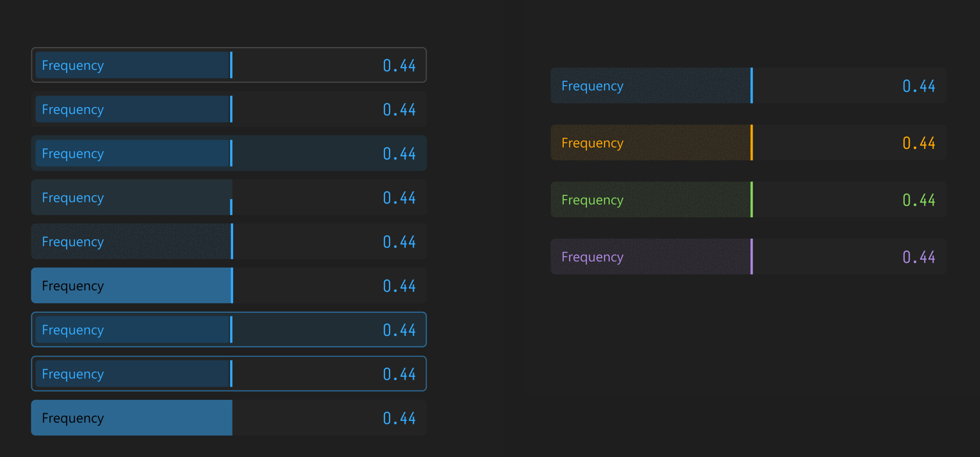
Task: Click the purple Frequency slider handle
Action: click(751, 256)
